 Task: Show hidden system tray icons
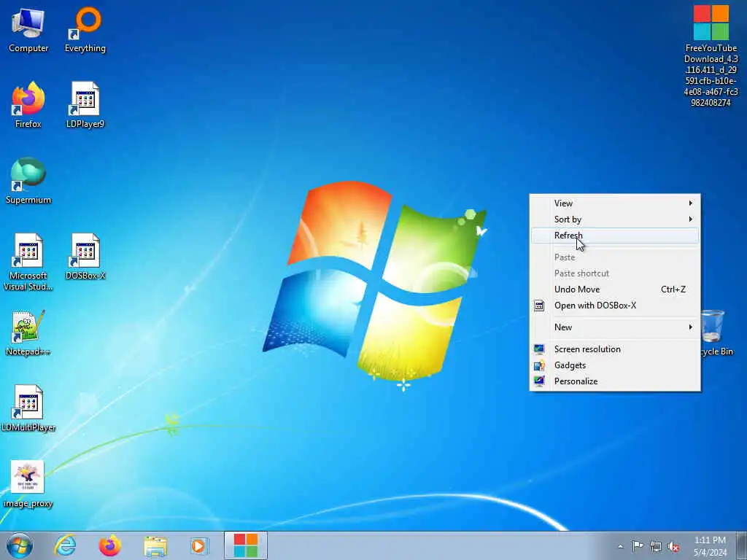[620, 547]
